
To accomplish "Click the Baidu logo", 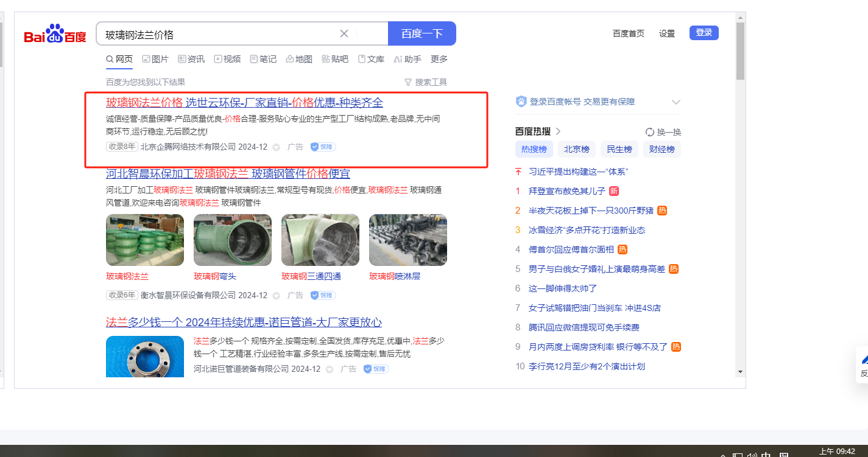I will pos(55,34).
